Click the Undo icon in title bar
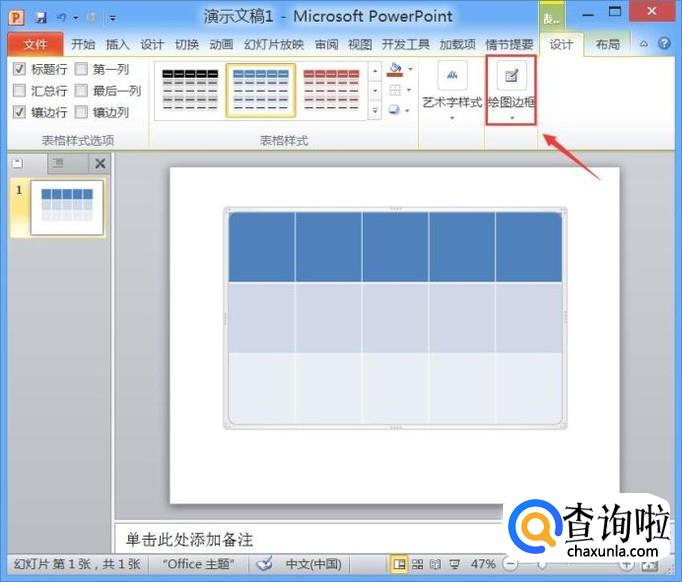 [62, 18]
